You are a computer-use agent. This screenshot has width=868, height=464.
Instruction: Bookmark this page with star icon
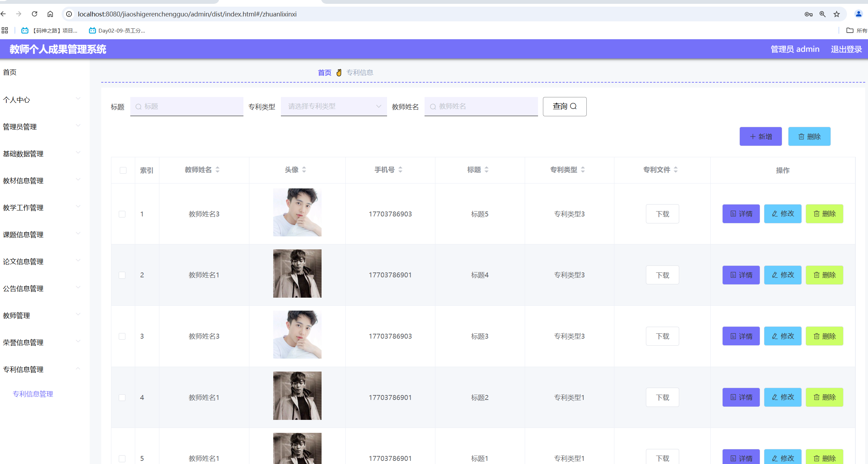click(836, 14)
